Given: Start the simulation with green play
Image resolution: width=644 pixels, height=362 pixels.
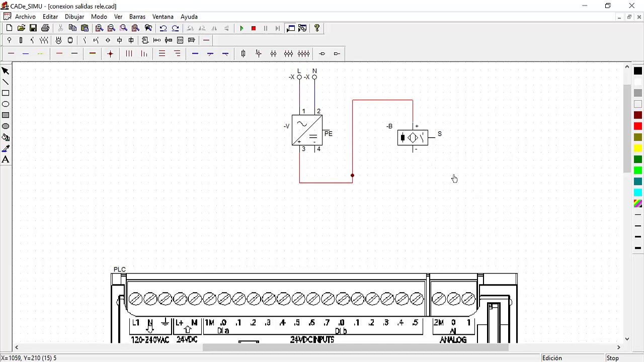Looking at the screenshot, I should [242, 28].
